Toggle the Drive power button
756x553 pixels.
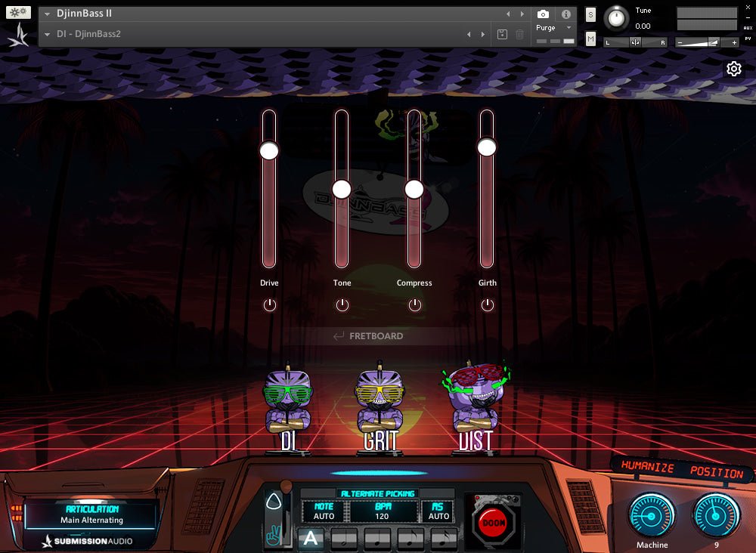[270, 305]
